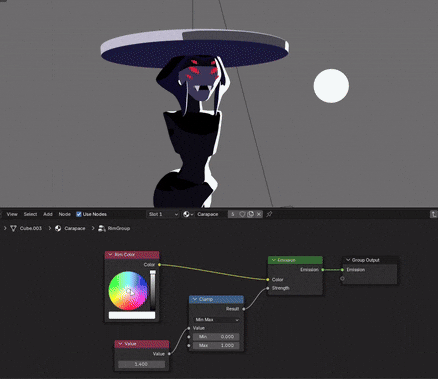Click the mesh triangle icon beside Cube.003

13,228
